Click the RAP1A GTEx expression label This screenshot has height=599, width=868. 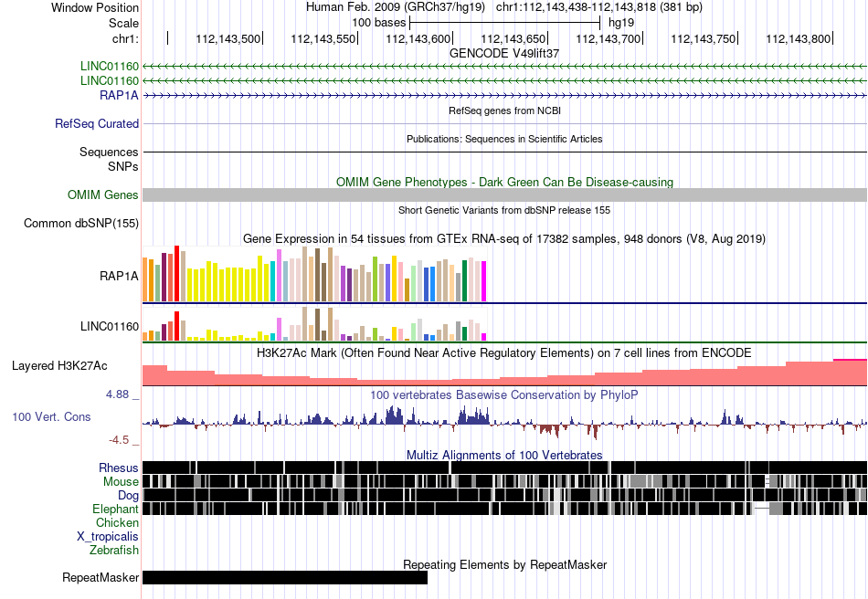pyautogui.click(x=119, y=276)
